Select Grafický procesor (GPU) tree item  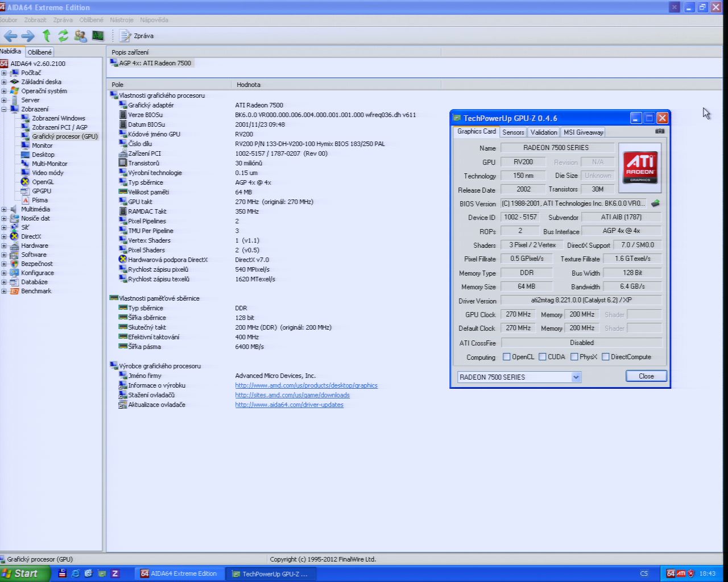pyautogui.click(x=65, y=136)
